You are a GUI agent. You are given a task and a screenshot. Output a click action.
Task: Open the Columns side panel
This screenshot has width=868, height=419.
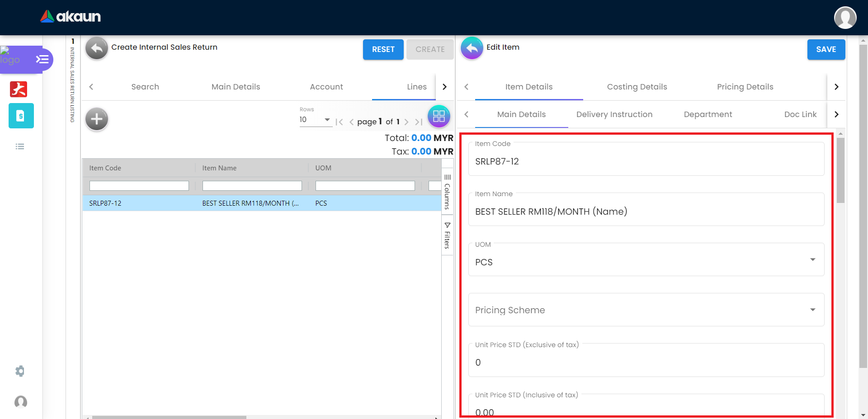(447, 192)
